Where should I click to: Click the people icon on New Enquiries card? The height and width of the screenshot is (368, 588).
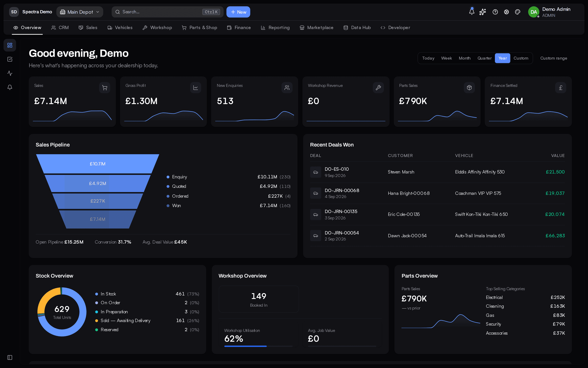click(287, 88)
